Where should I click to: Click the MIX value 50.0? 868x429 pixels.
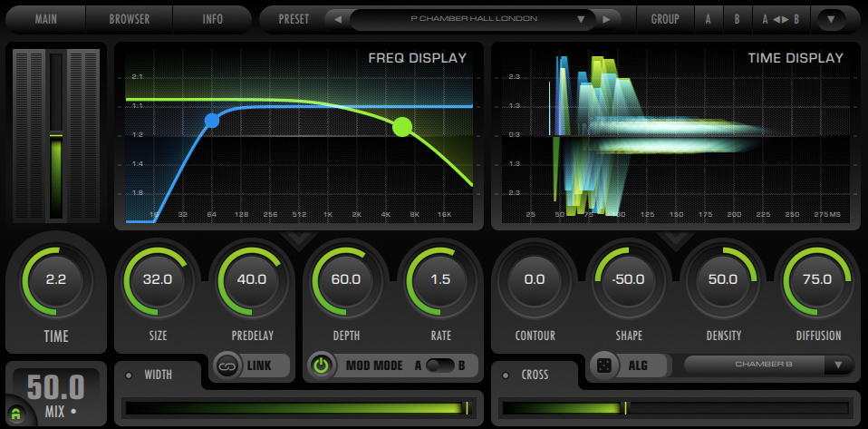(x=55, y=387)
